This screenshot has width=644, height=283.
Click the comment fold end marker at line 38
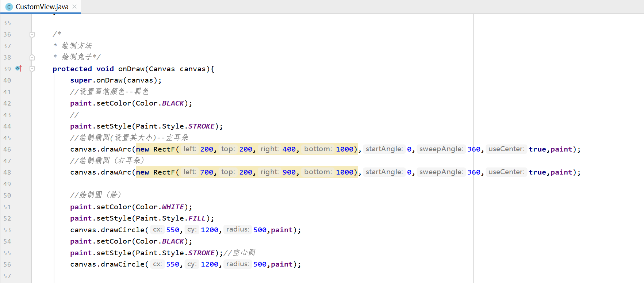pyautogui.click(x=32, y=57)
